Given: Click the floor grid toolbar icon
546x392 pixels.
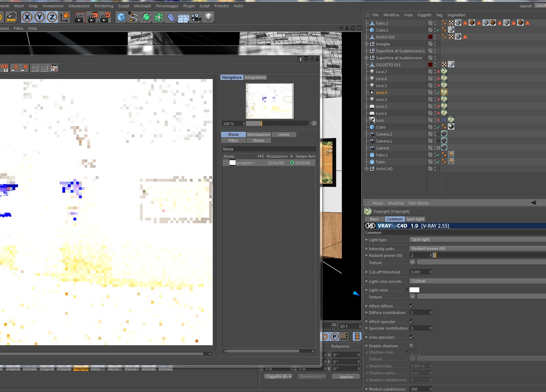Looking at the screenshot, I should [x=183, y=17].
